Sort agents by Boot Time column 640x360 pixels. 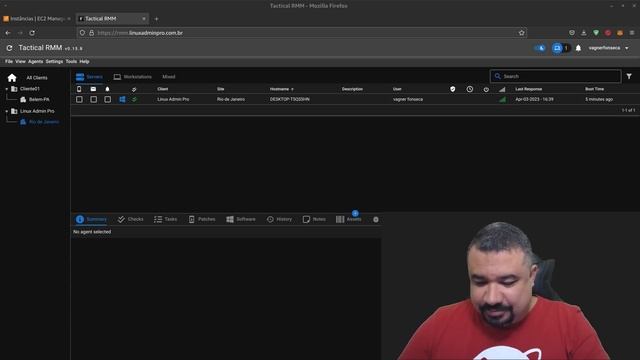coord(594,89)
